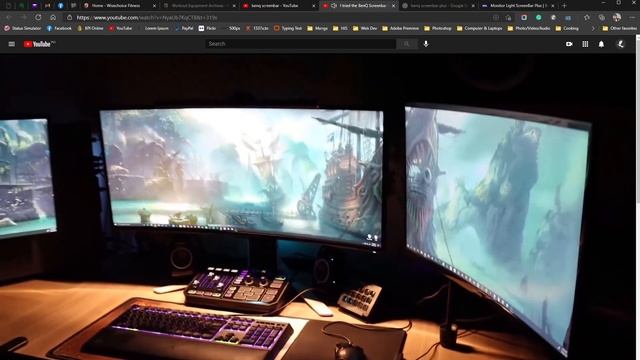Image resolution: width=640 pixels, height=360 pixels.
Task: Close the Wisechoice Fitness tab
Action: [x=154, y=6]
